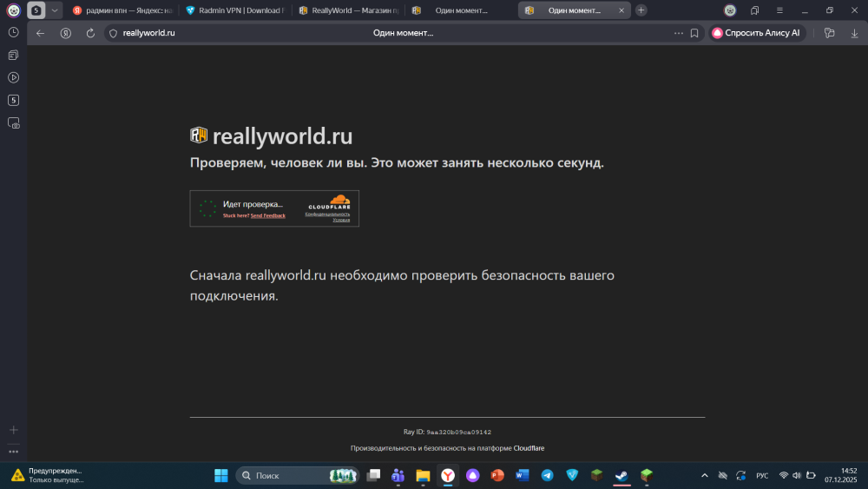Bookmark this page
The width and height of the screenshot is (868, 489).
[694, 33]
